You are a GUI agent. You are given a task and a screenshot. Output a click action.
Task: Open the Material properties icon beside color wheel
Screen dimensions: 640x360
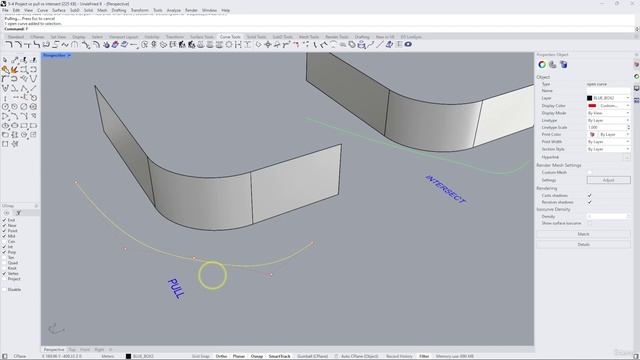coord(553,64)
